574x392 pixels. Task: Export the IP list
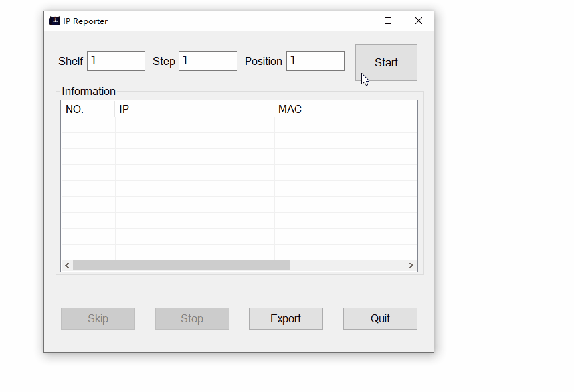click(286, 318)
